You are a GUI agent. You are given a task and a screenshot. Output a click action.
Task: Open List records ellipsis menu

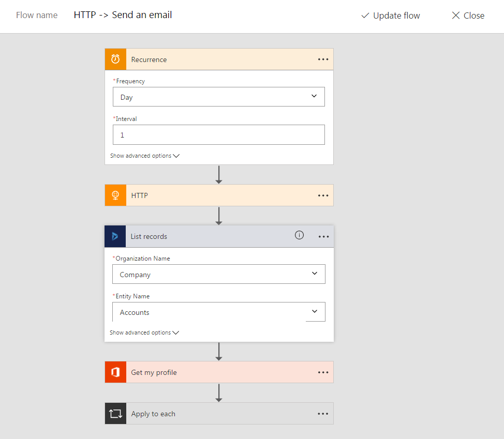(323, 236)
